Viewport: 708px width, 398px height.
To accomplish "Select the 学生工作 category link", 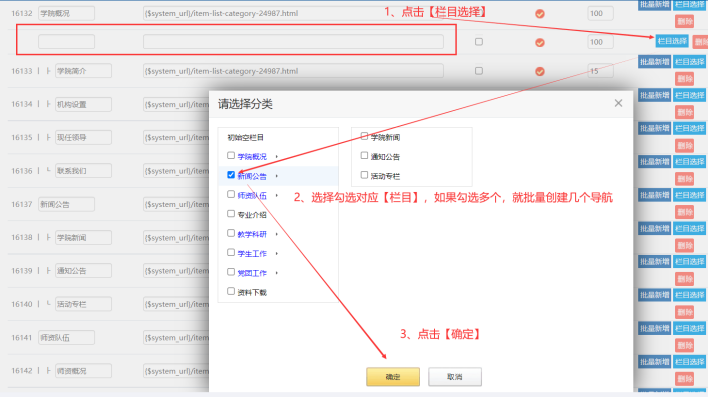I will pos(252,254).
